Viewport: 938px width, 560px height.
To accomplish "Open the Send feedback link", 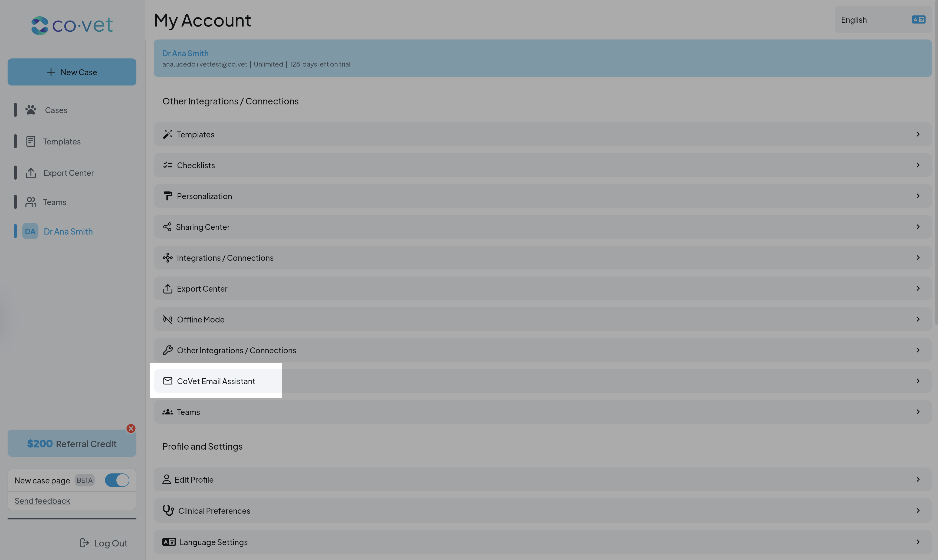I will (x=42, y=501).
